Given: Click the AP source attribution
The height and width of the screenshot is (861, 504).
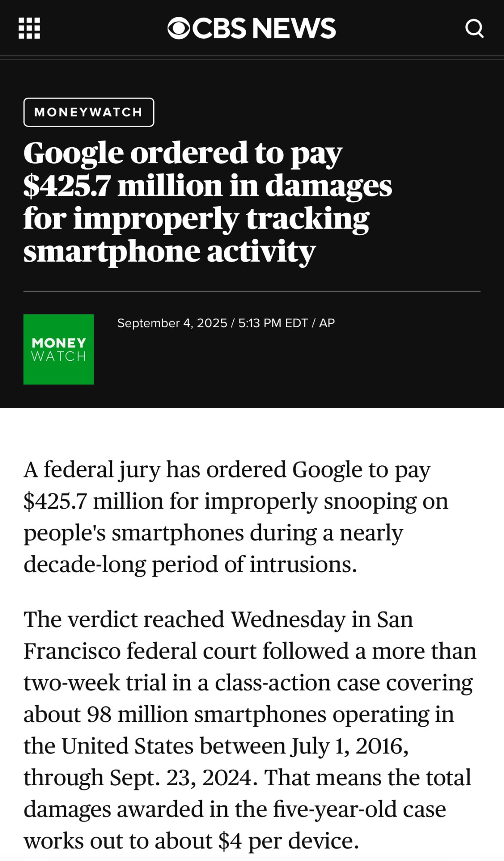Looking at the screenshot, I should pyautogui.click(x=327, y=323).
